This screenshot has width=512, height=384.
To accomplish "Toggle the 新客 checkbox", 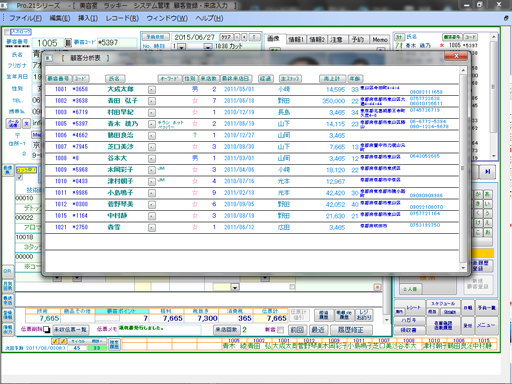I will tap(281, 330).
